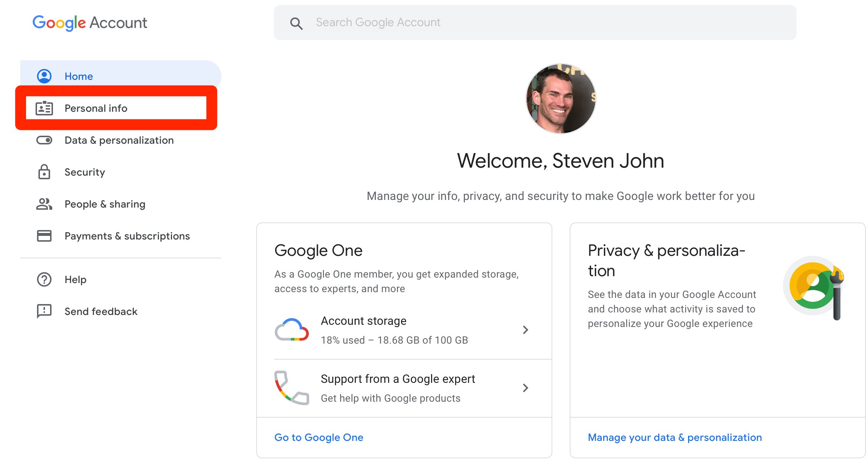Select Payments & subscriptions menu item
This screenshot has height=471, width=868.
(x=127, y=236)
